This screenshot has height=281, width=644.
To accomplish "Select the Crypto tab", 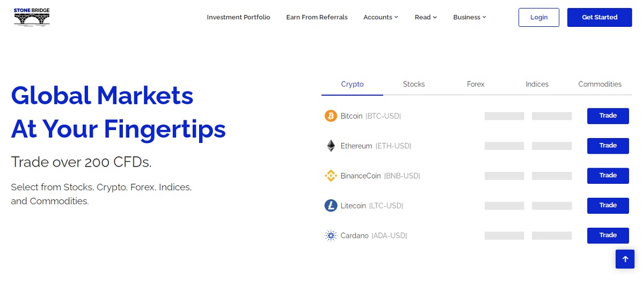I will coord(352,84).
